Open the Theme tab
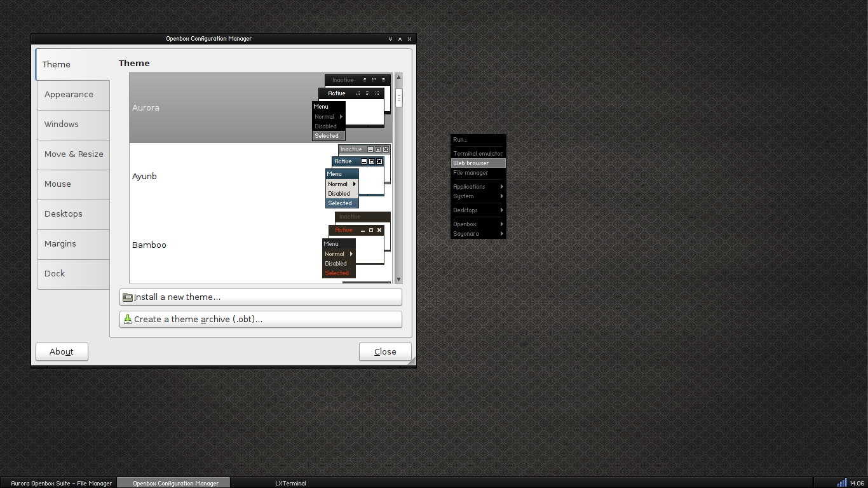The image size is (868, 488). [73, 64]
